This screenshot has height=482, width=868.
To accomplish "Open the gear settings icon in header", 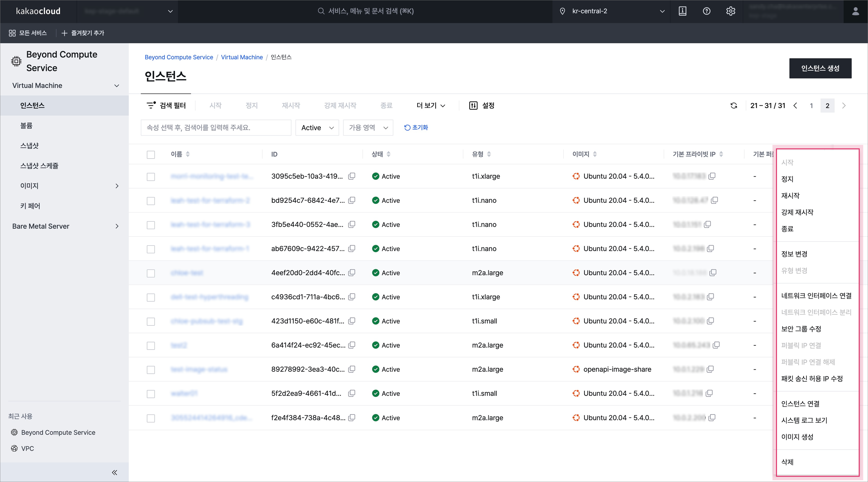I will [x=730, y=11].
